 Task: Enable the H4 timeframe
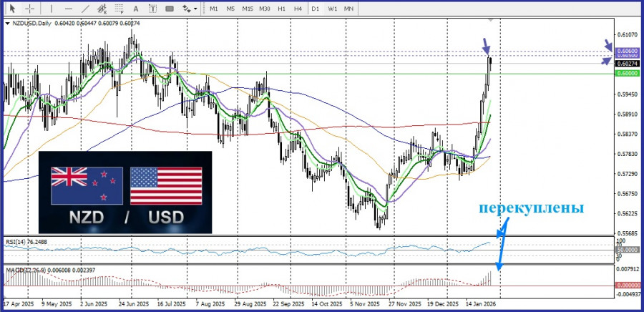point(298,9)
